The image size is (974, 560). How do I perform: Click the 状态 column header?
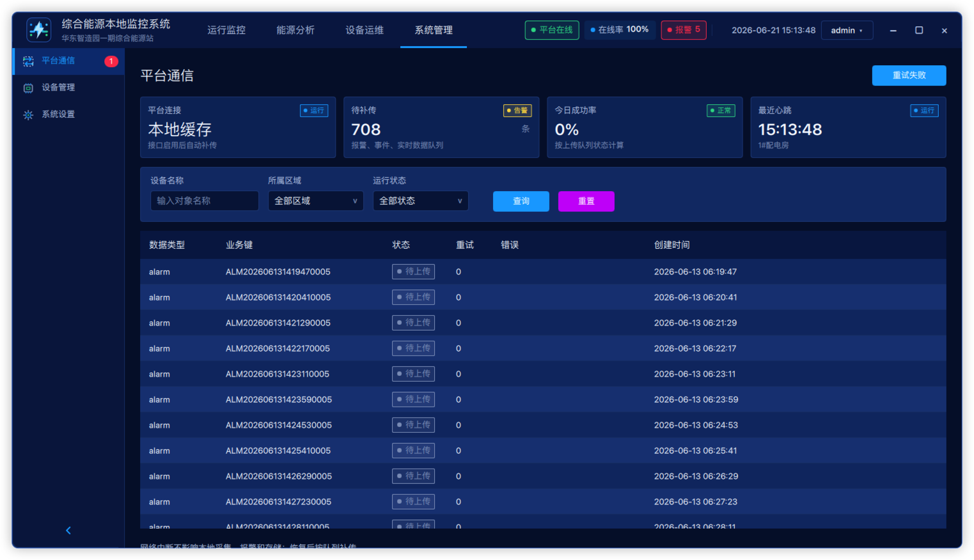tap(401, 245)
